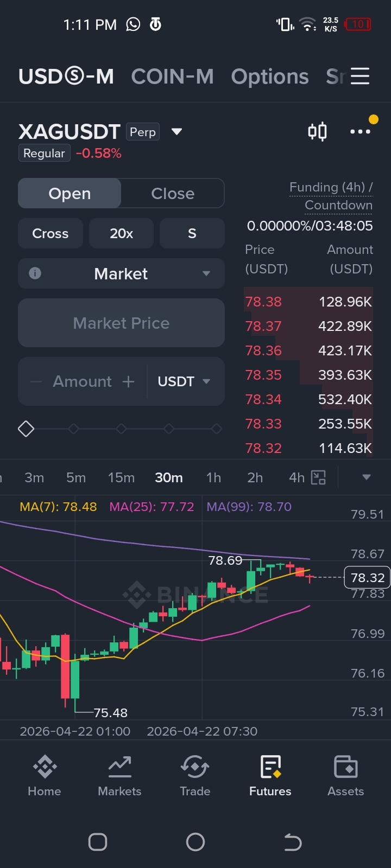Open Trade in bottom navigation
Viewport: 391px width, 868px height.
(195, 776)
